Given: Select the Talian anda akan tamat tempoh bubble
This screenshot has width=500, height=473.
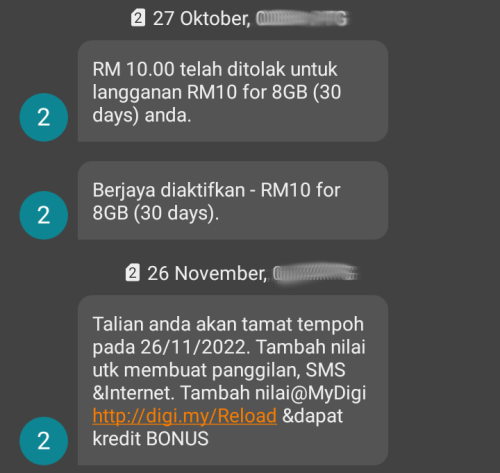Looking at the screenshot, I should 233,380.
